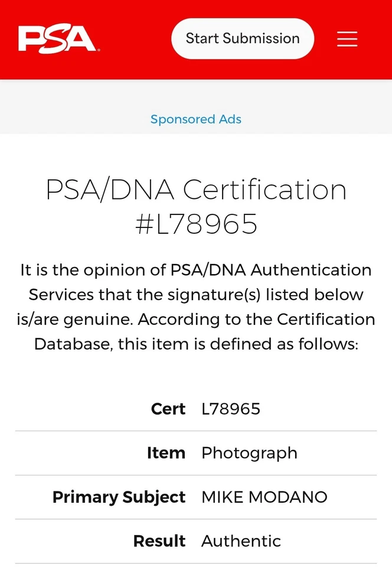This screenshot has height=567, width=392.
Task: Open the hamburger menu
Action: [347, 39]
